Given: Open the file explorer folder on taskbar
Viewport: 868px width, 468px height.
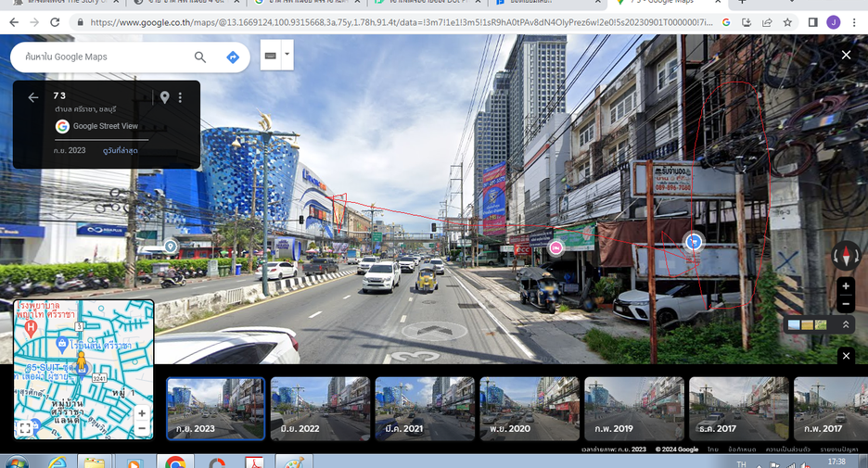Looking at the screenshot, I should point(94,462).
